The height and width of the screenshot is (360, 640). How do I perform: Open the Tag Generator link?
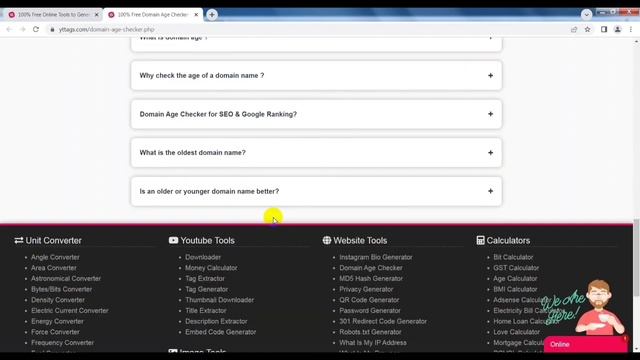pyautogui.click(x=207, y=289)
